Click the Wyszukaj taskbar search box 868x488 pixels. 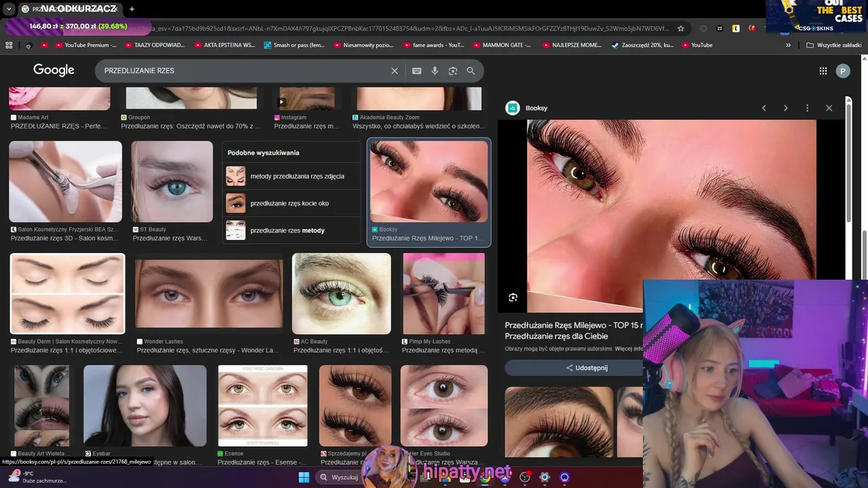tap(339, 477)
